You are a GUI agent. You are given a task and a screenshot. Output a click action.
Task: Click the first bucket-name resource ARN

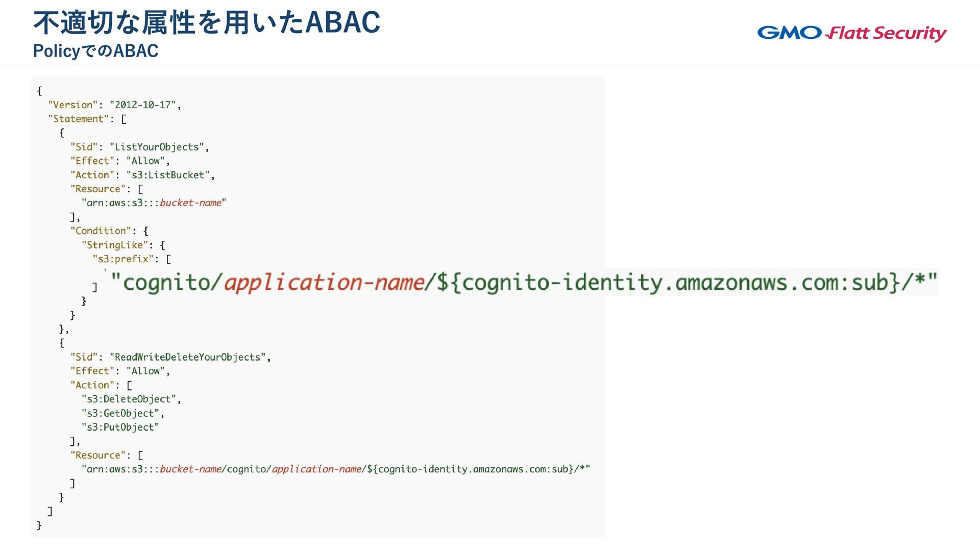click(154, 203)
